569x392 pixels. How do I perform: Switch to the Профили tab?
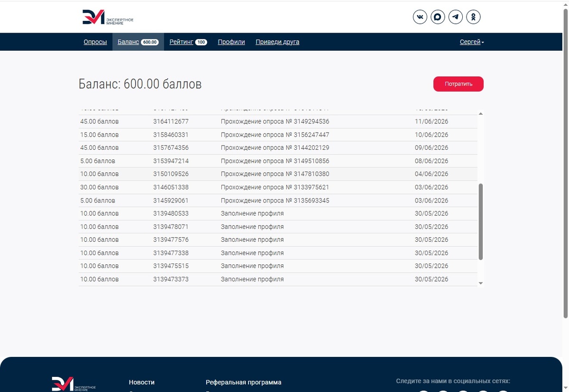(x=231, y=42)
